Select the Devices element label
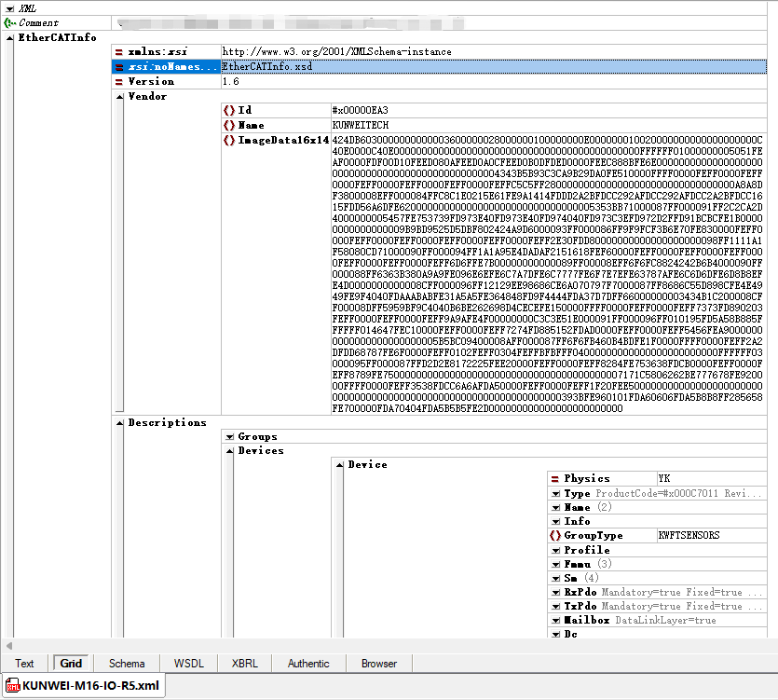 click(x=261, y=451)
